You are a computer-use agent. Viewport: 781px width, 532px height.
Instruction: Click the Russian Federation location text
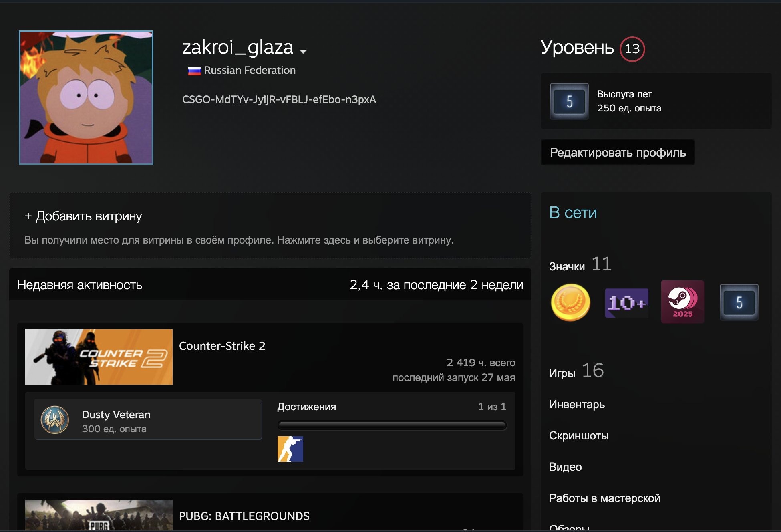point(250,70)
